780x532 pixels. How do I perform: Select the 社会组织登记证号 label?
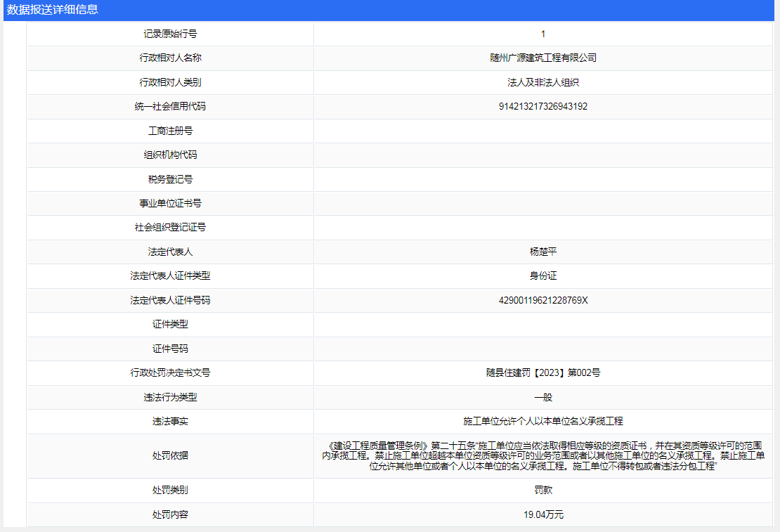[170, 227]
